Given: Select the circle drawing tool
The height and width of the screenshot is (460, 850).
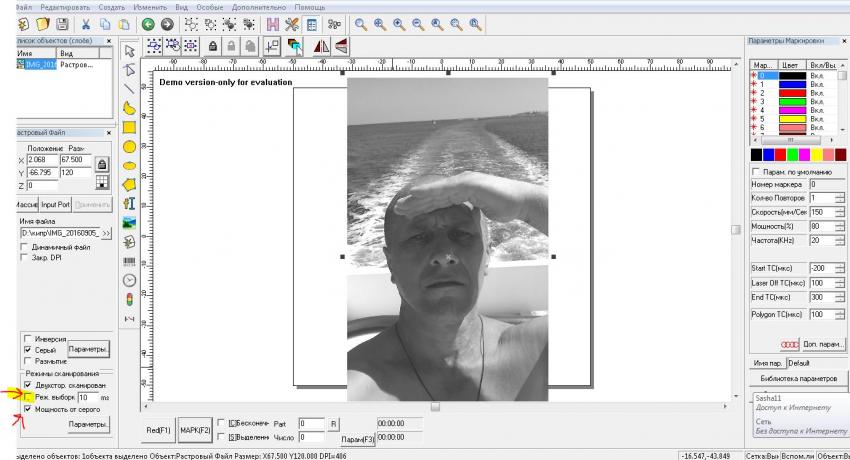Looking at the screenshot, I should (129, 146).
